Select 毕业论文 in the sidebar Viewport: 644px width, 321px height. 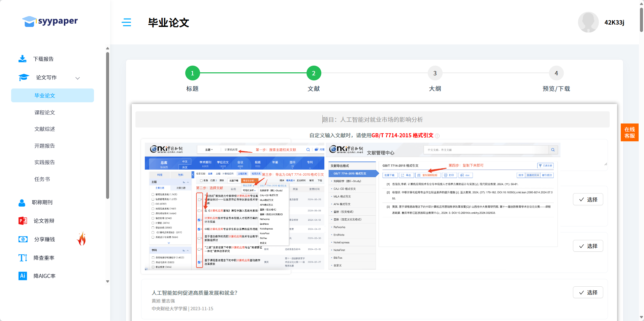(x=53, y=96)
